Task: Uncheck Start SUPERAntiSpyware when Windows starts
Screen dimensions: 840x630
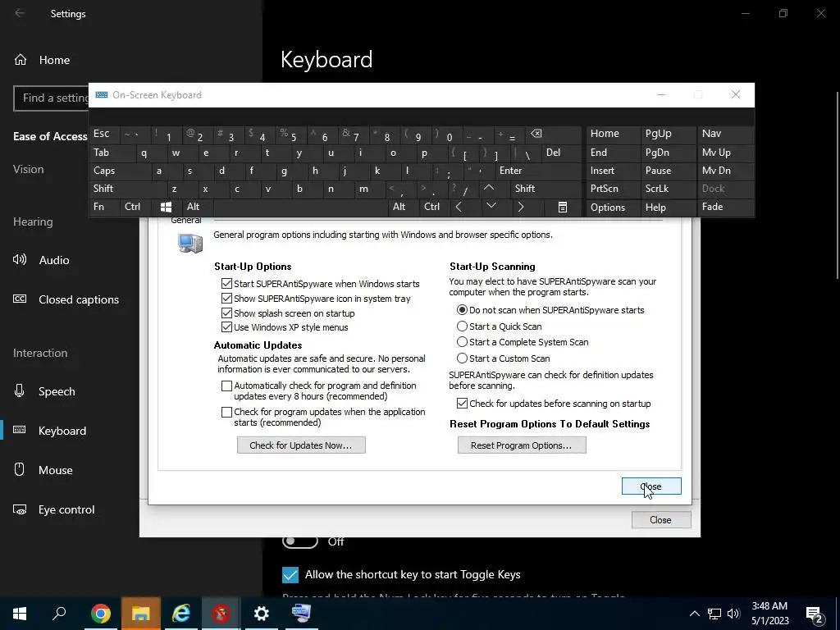Action: [226, 283]
